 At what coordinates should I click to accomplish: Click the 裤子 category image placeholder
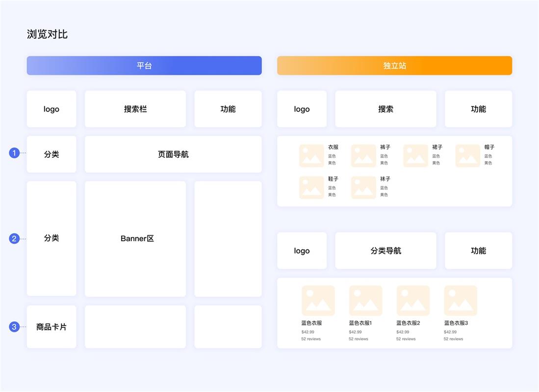363,156
